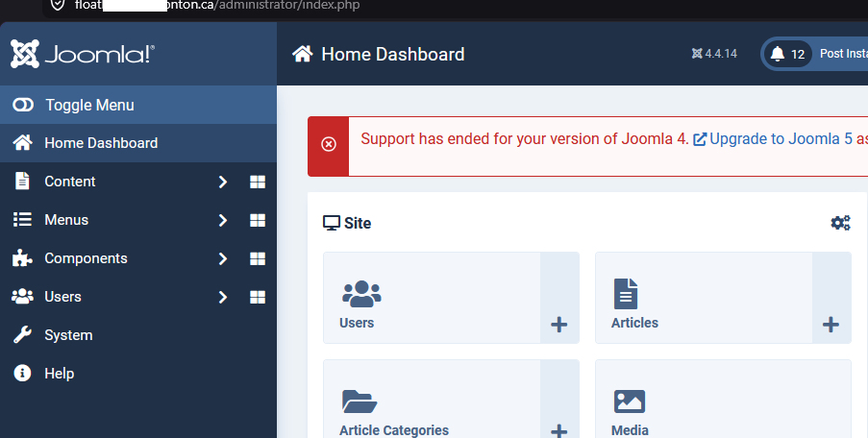Expand the Menus submenu chevron
The width and height of the screenshot is (868, 438).
click(x=223, y=220)
